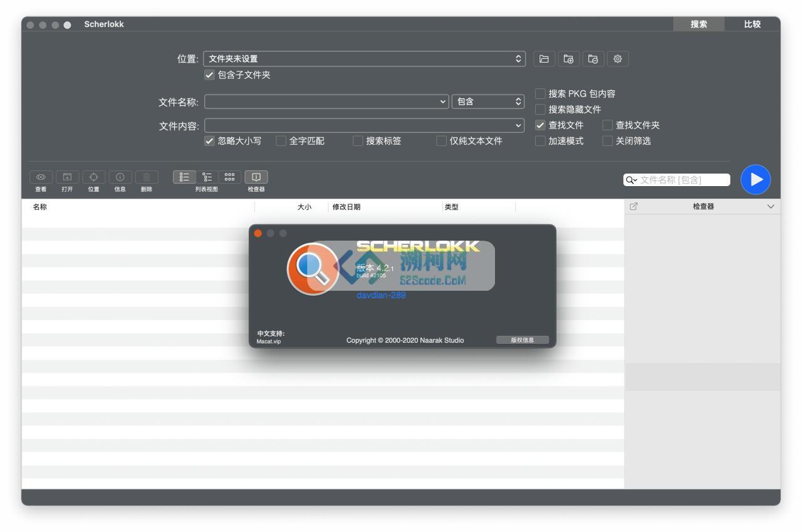Enable 搜索标签 checkbox
The image size is (802, 532).
pos(358,141)
